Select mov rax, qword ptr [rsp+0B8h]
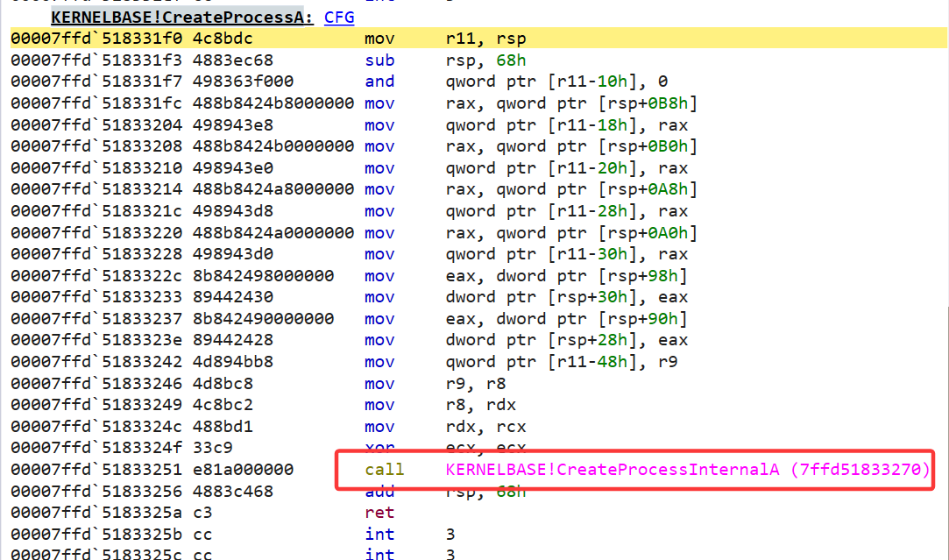The image size is (949, 560). pos(531,103)
